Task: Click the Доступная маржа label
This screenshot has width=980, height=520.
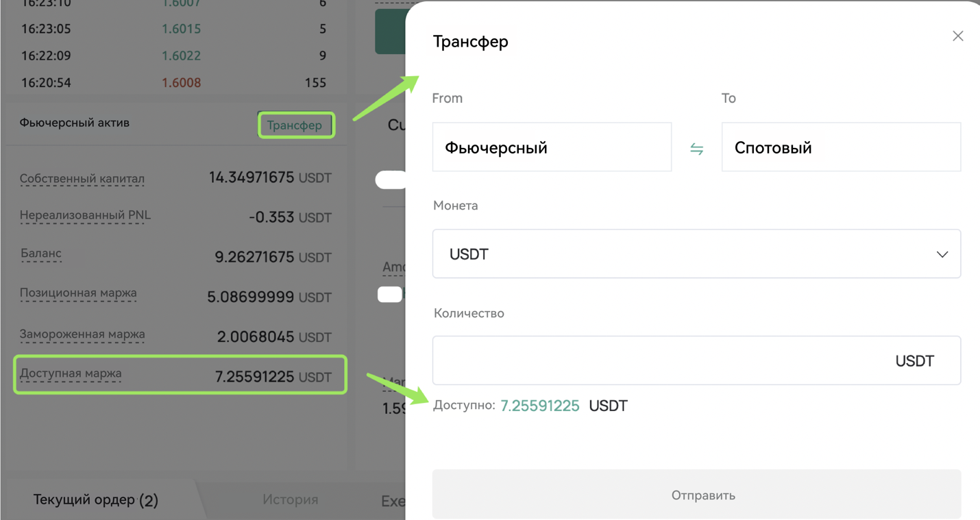Action: (x=71, y=373)
